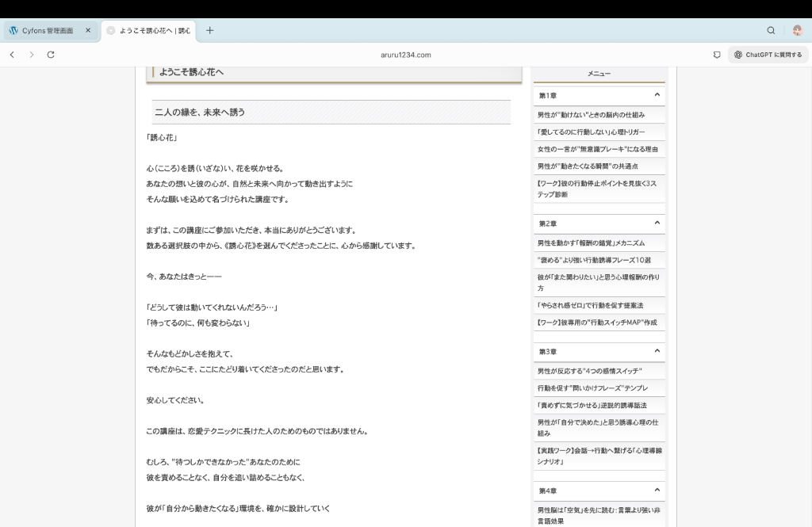Open 彼が「また関わりたい」と思う心理報酬の作り方

point(598,283)
